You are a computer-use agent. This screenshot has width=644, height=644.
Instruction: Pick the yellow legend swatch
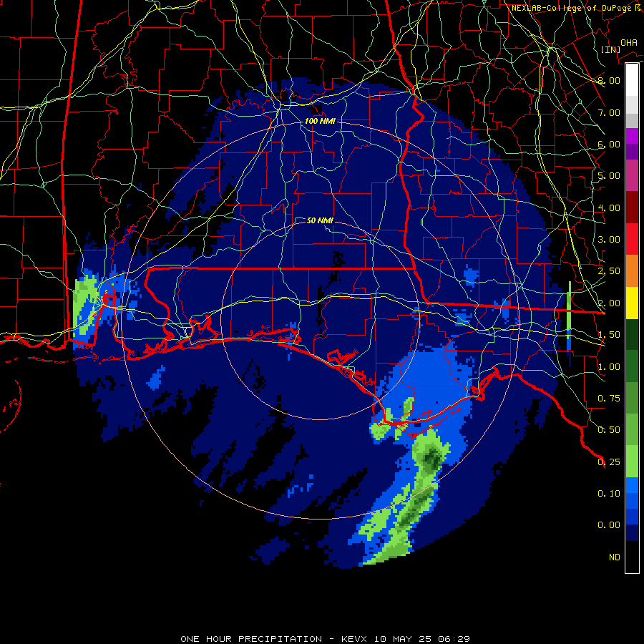(632, 303)
